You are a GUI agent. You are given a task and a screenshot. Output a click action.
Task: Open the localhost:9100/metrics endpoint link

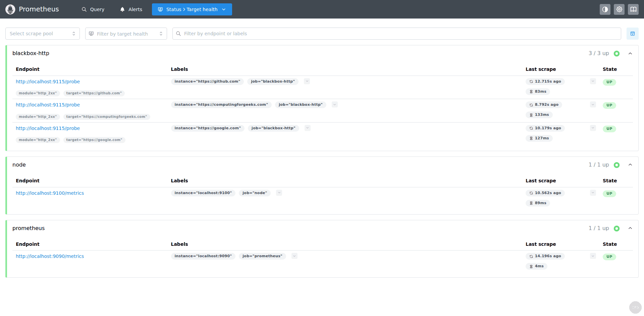50,193
